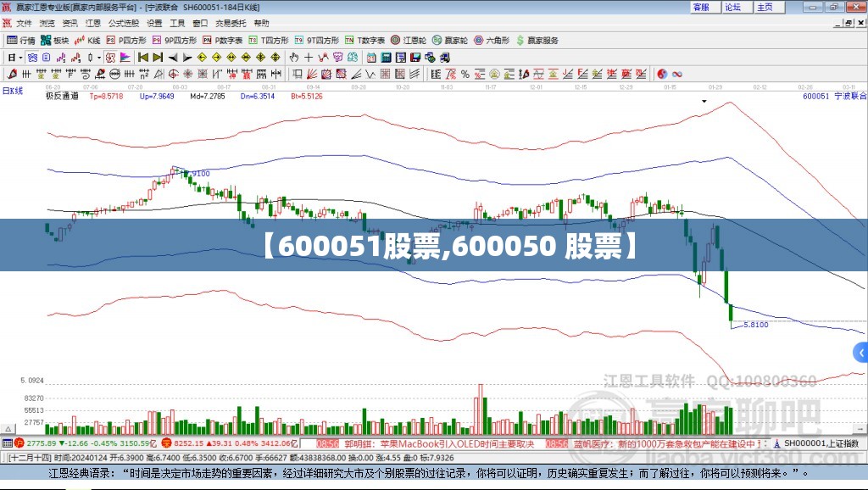Screen dimensions: 868x490
Task: Open the 江恩轮 Gann wheel tool
Action: [409, 40]
